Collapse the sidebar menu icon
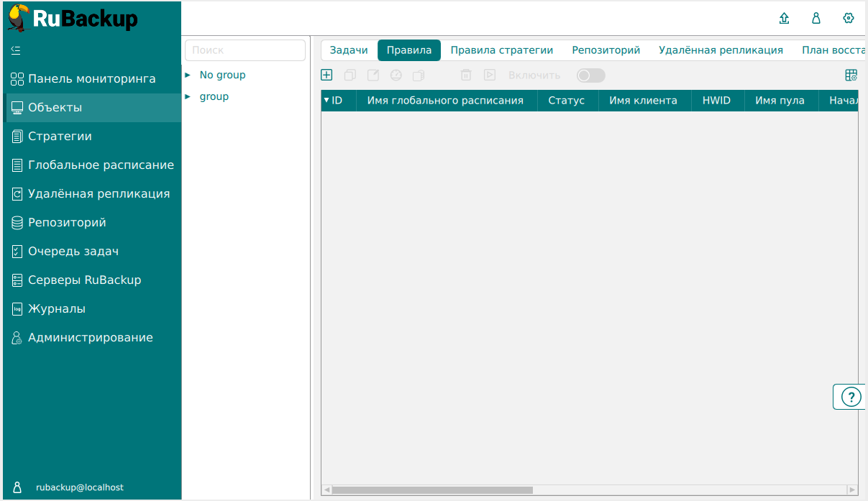 17,50
